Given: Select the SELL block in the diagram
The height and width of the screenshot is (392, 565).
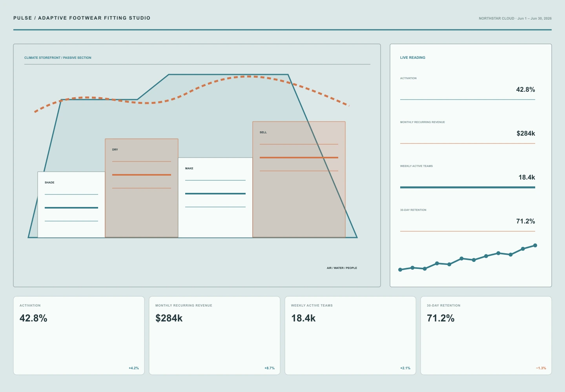Looking at the screenshot, I should pyautogui.click(x=299, y=180).
